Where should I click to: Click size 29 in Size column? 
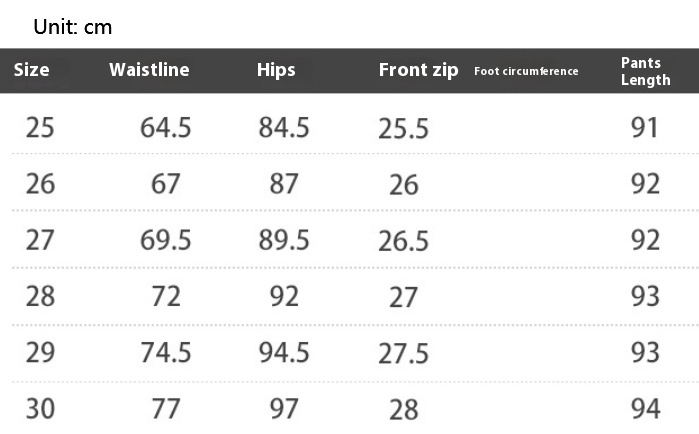40,352
